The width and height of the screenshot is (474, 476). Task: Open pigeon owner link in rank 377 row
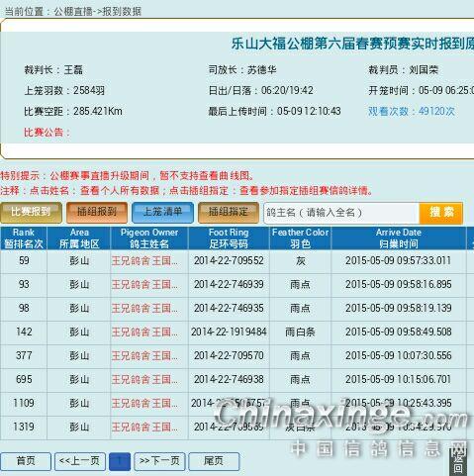tap(144, 356)
